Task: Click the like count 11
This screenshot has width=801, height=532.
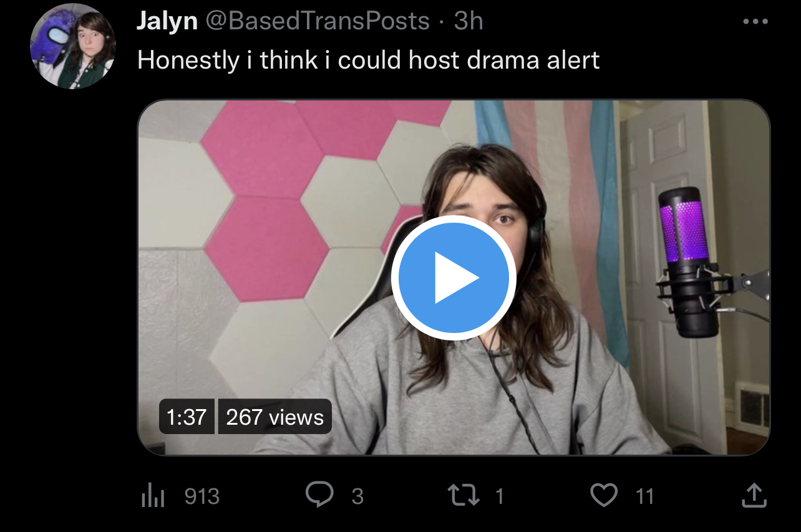Action: [645, 496]
